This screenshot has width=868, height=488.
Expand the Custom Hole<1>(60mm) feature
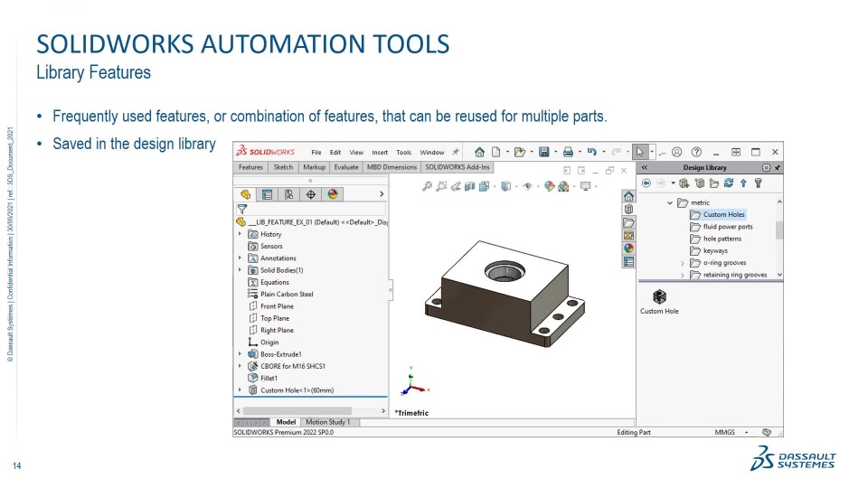click(x=240, y=390)
